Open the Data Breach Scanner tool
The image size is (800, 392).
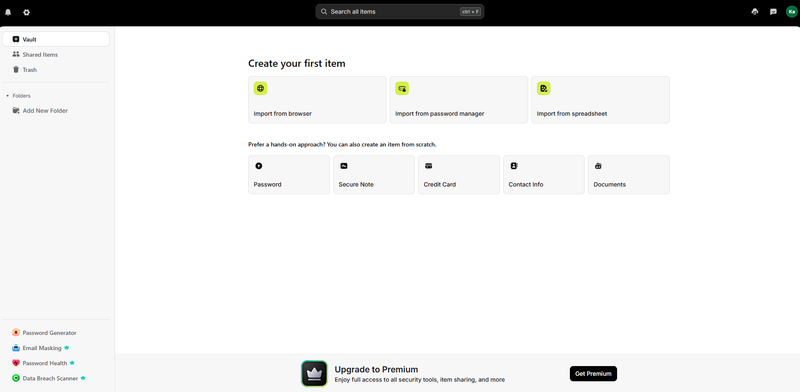[x=56, y=379]
